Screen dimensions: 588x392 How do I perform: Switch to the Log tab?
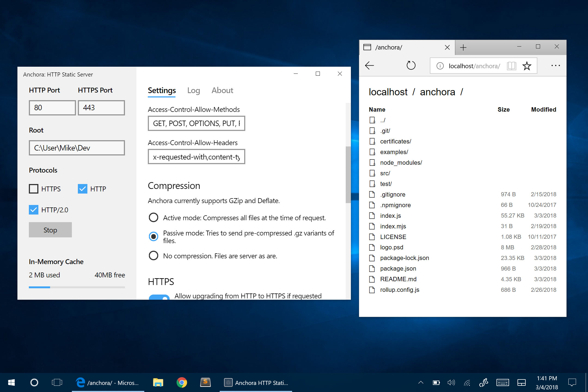[x=194, y=90]
